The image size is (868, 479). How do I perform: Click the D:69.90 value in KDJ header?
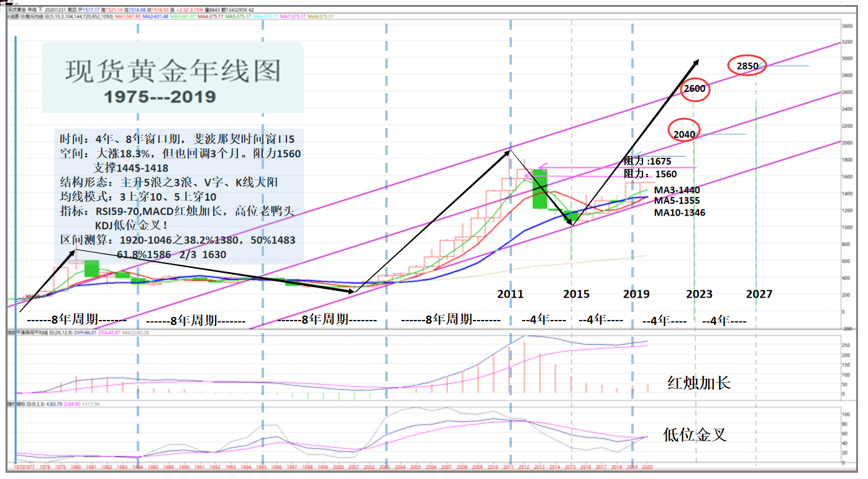point(72,404)
